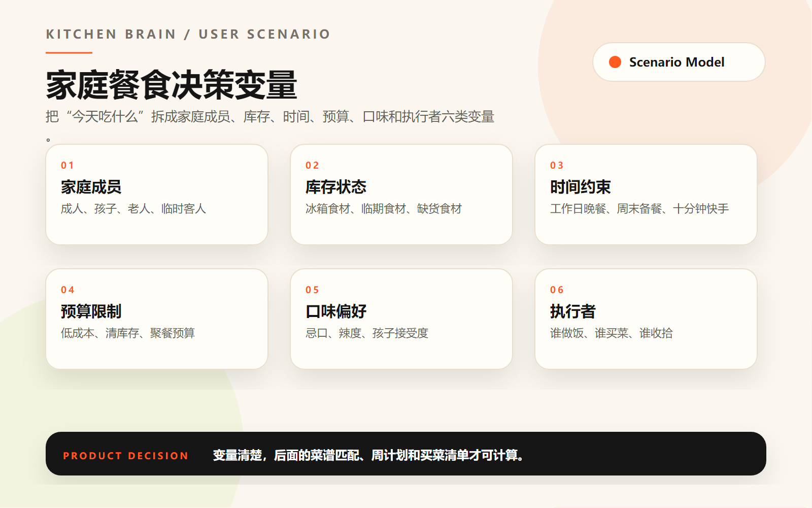The width and height of the screenshot is (812, 508).
Task: Click the Scenario Model pill label
Action: 676,62
